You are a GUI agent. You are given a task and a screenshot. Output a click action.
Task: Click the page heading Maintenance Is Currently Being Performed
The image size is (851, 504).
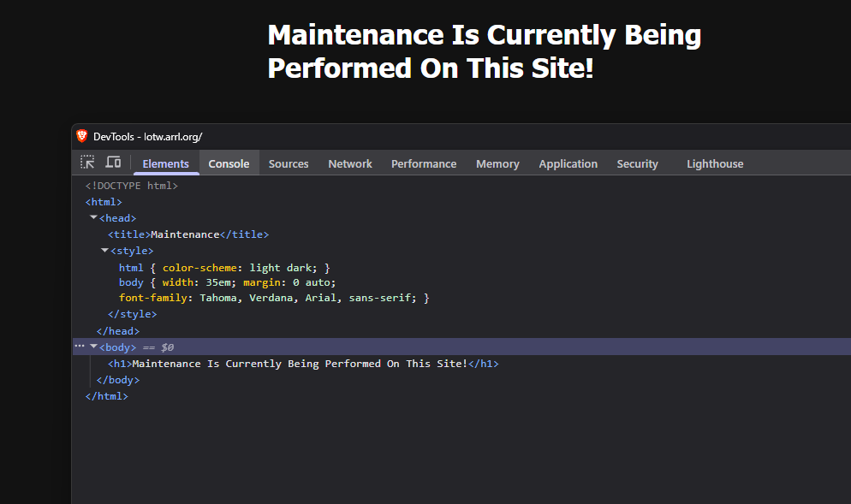[x=484, y=51]
